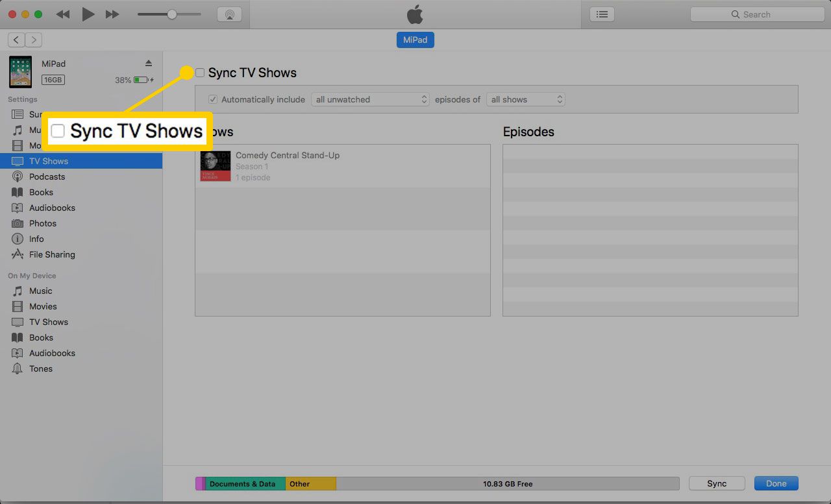
Task: Eject the MiPad device
Action: click(148, 64)
